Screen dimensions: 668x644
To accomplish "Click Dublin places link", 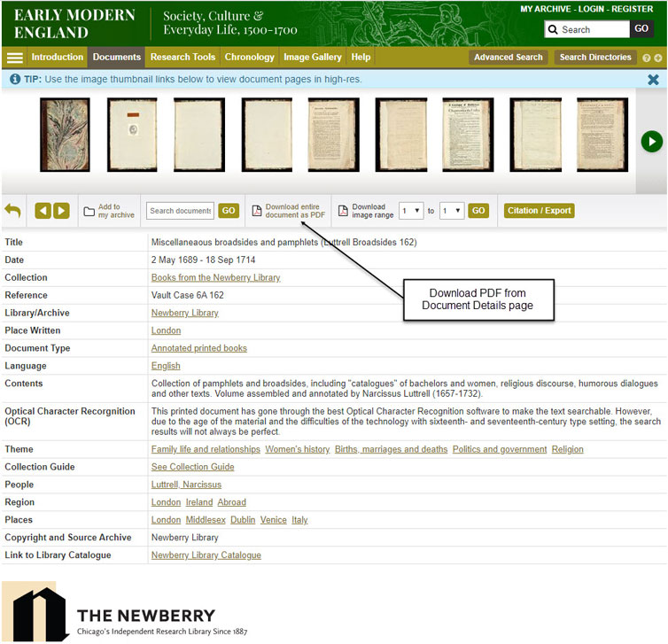I will point(243,520).
